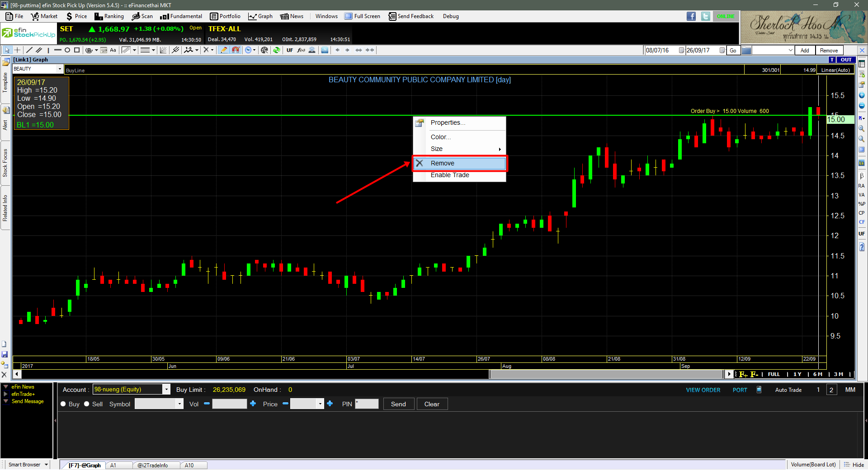Open the order Symbol dropdown
The height and width of the screenshot is (470, 868).
pyautogui.click(x=179, y=404)
